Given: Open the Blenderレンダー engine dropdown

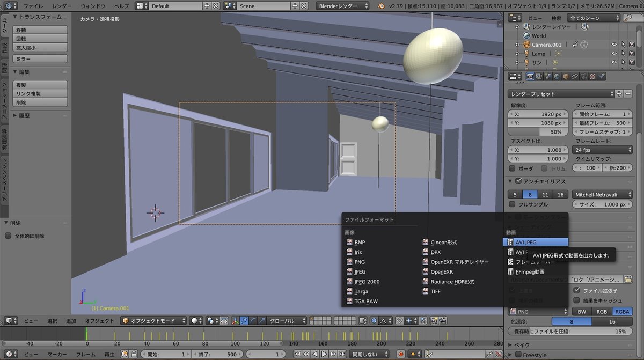Looking at the screenshot, I should click(x=342, y=6).
